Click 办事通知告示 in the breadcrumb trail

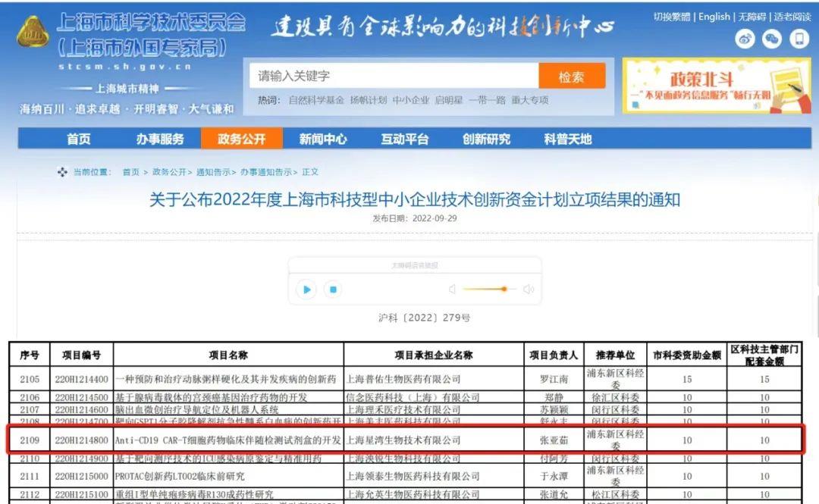pyautogui.click(x=266, y=172)
